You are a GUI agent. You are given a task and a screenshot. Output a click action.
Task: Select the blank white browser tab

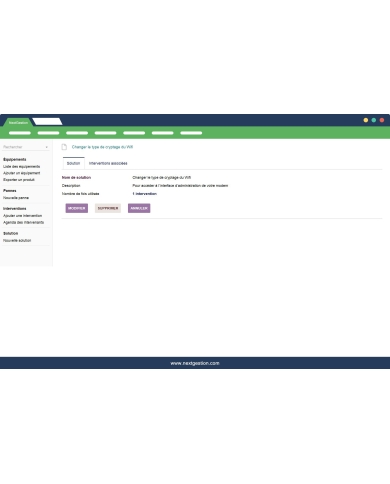tap(48, 122)
